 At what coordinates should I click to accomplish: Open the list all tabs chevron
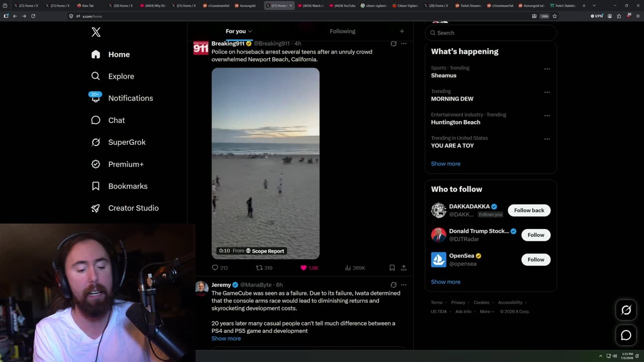point(594,6)
